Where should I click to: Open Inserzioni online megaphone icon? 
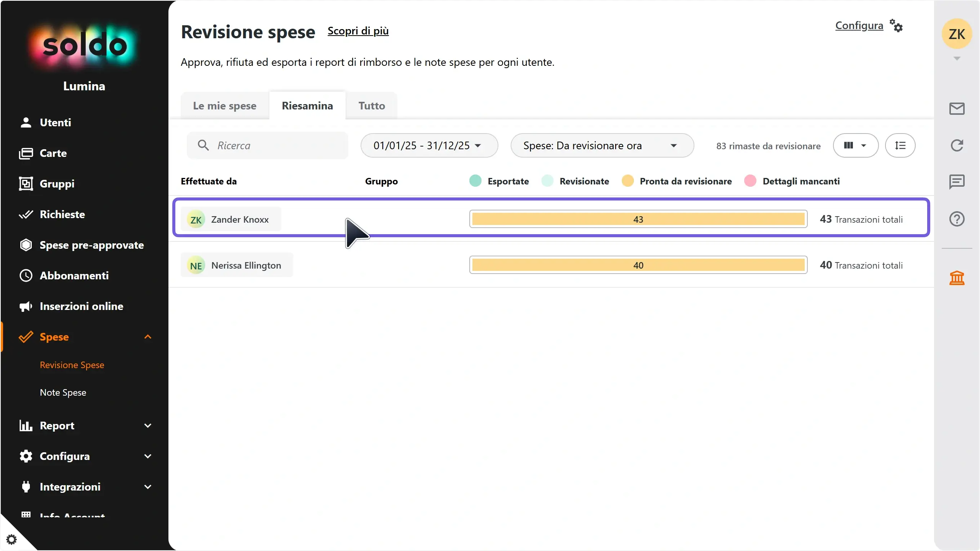26,306
